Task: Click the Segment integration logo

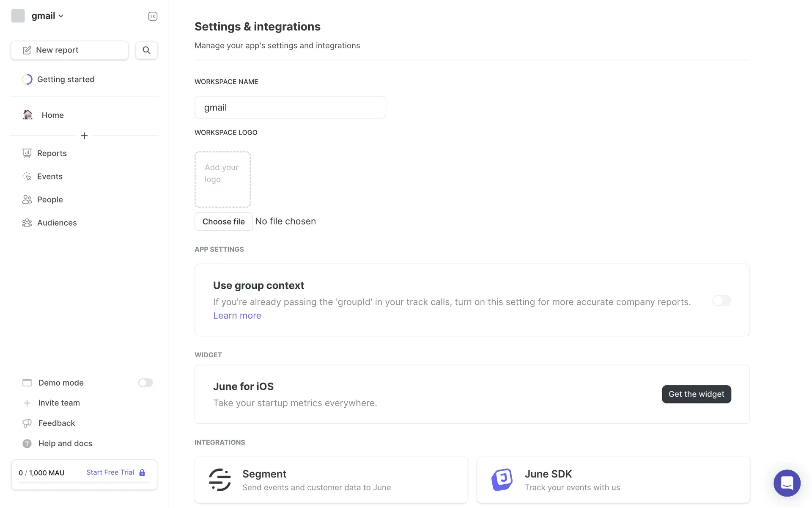Action: tap(220, 480)
